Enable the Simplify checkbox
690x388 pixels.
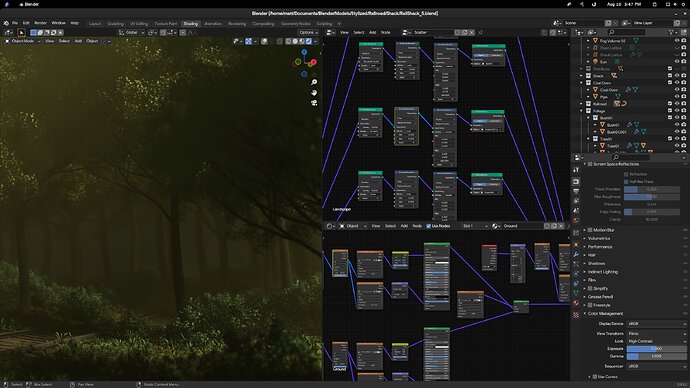tap(590, 289)
